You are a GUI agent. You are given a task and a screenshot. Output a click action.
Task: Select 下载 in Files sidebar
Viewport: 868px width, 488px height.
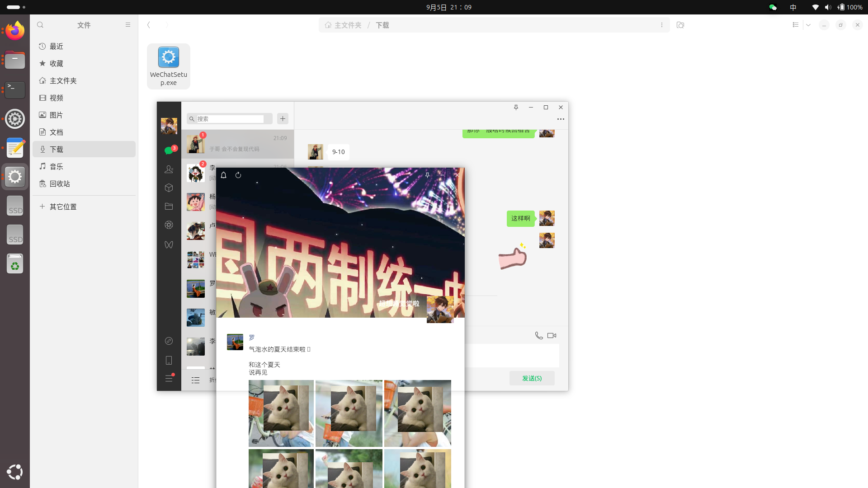click(x=84, y=150)
